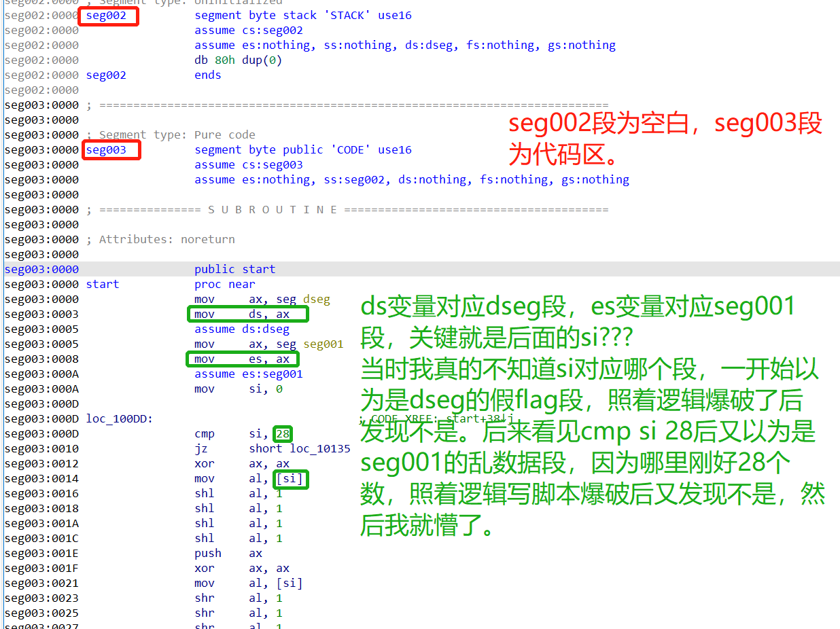Select the 28 immediate in the cmp instruction
Viewport: 840px width, 629px height.
[283, 433]
